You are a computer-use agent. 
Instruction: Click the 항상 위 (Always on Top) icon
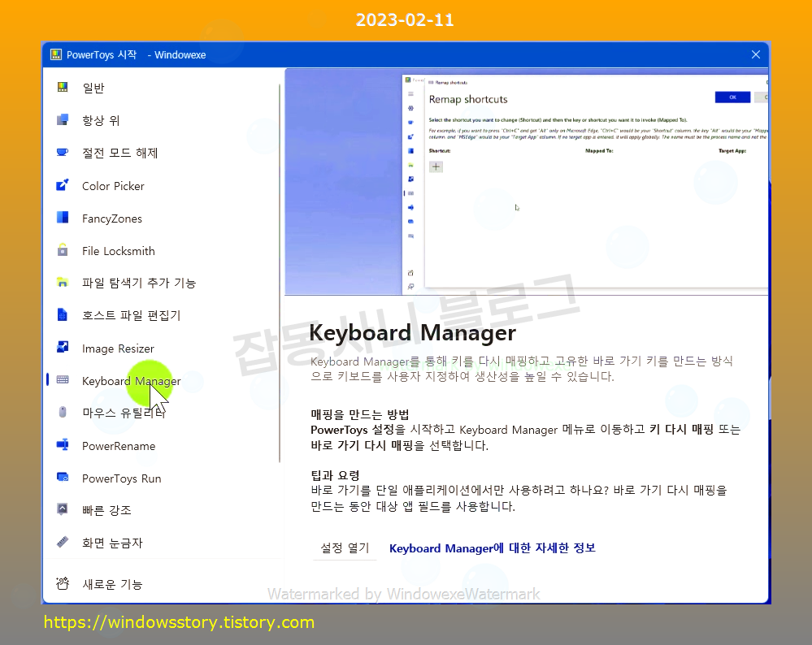[63, 119]
